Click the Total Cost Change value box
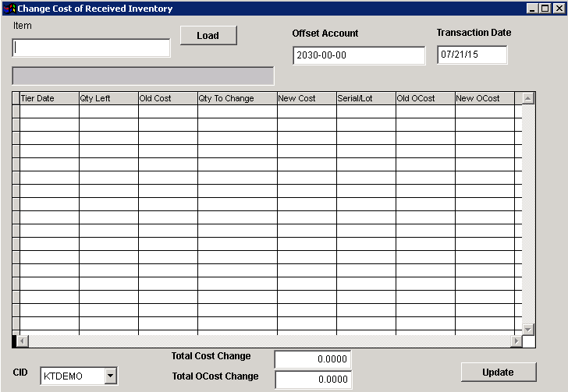The width and height of the screenshot is (568, 392). pyautogui.click(x=313, y=360)
